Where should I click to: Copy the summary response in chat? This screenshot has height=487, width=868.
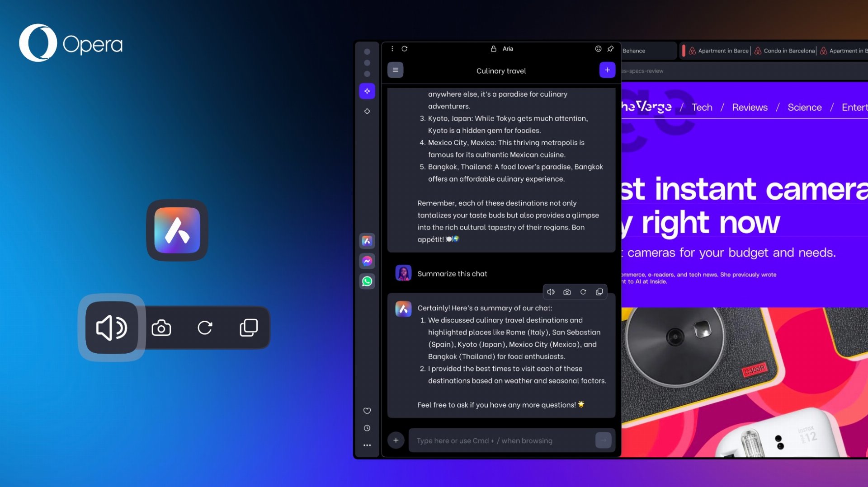599,292
